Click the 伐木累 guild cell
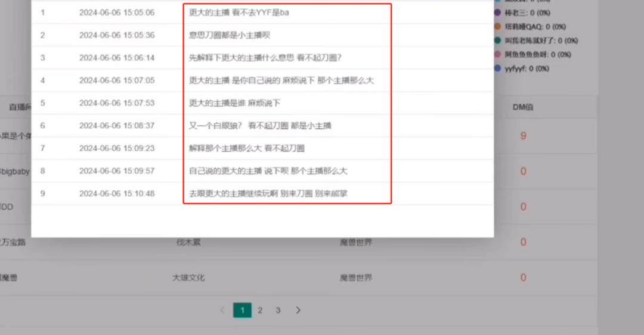Screen dimensions: 644x335 click(188, 242)
